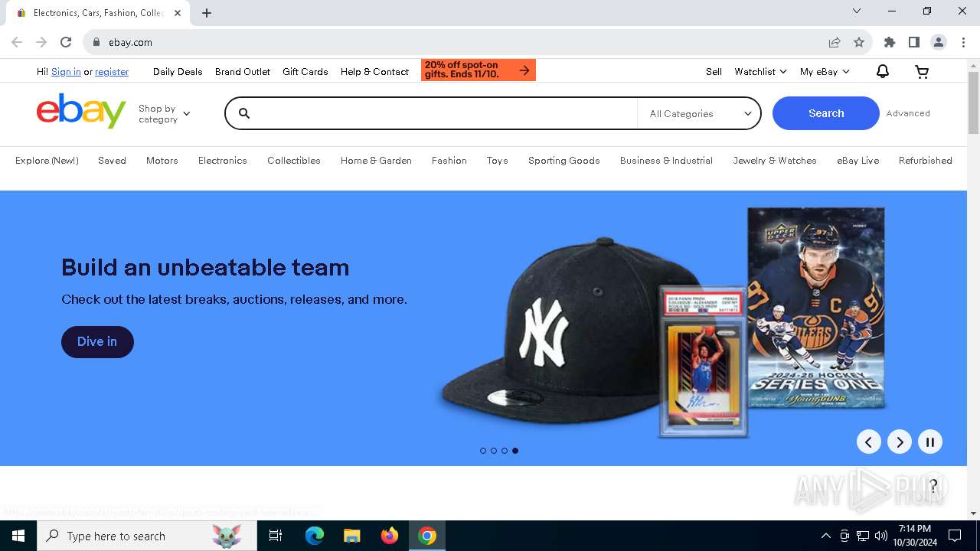The height and width of the screenshot is (551, 980).
Task: Open the Sporting Goods category menu
Action: pyautogui.click(x=564, y=160)
